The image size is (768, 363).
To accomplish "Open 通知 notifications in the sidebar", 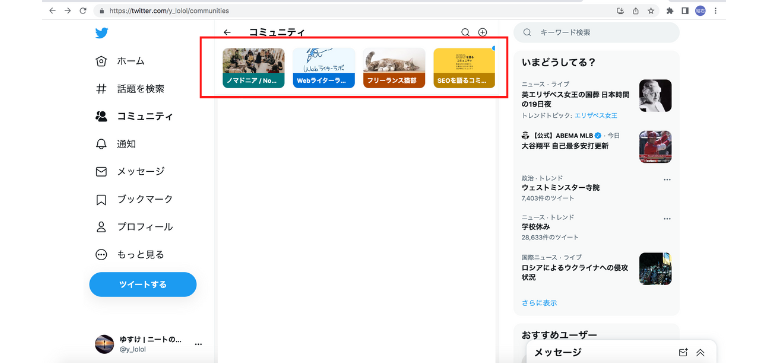I will pyautogui.click(x=116, y=144).
